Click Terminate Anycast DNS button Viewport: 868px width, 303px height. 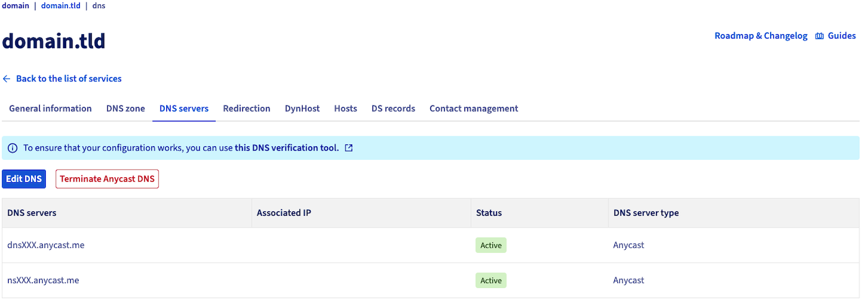coord(107,179)
